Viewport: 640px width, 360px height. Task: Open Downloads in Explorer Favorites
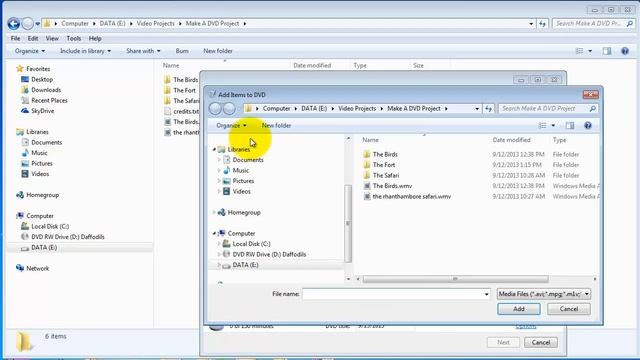point(46,90)
